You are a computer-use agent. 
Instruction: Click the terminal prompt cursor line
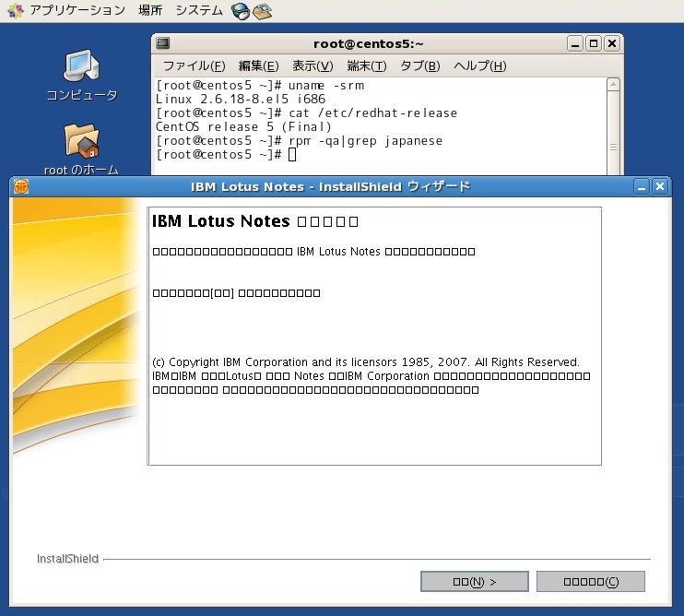(226, 154)
